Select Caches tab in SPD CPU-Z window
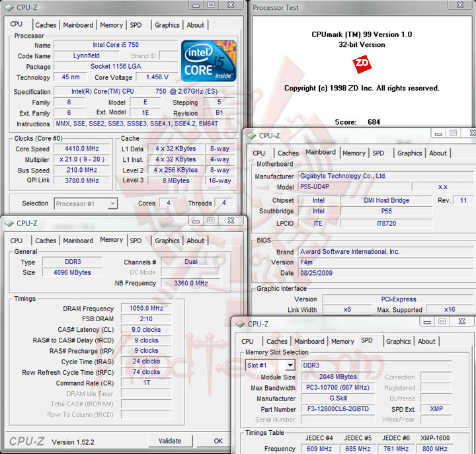The image size is (476, 454). coord(277,342)
